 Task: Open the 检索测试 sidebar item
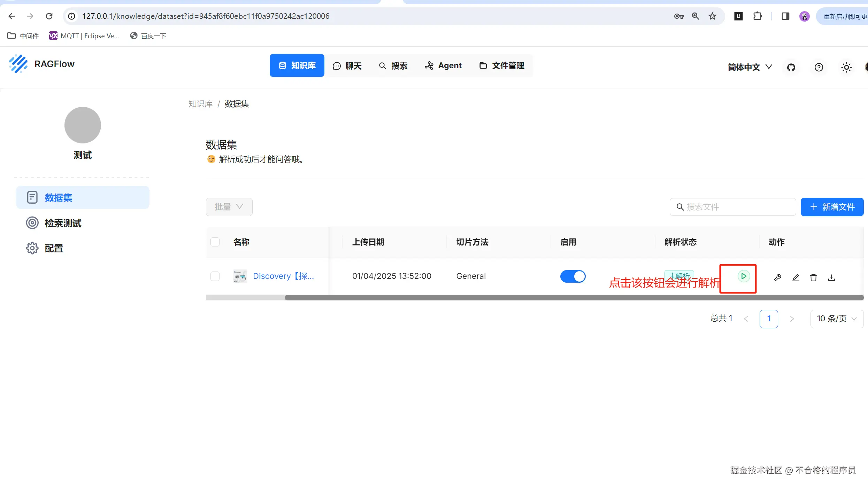[63, 223]
